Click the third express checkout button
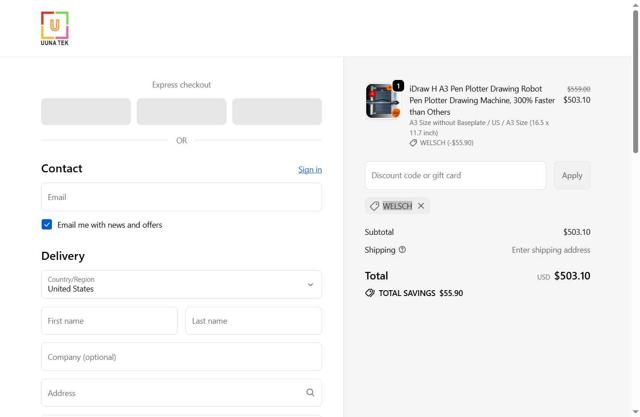Screen dimensions: 640x417 click(x=277, y=111)
